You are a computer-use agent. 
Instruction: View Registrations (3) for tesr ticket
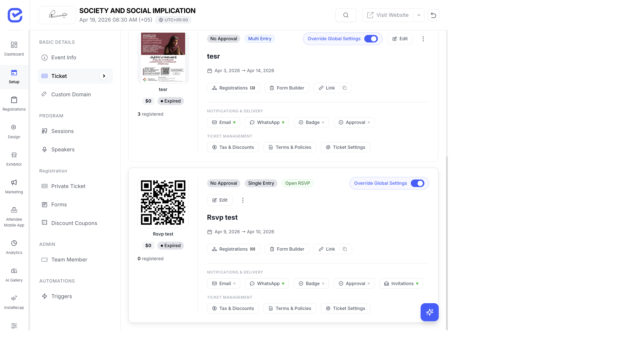point(233,88)
